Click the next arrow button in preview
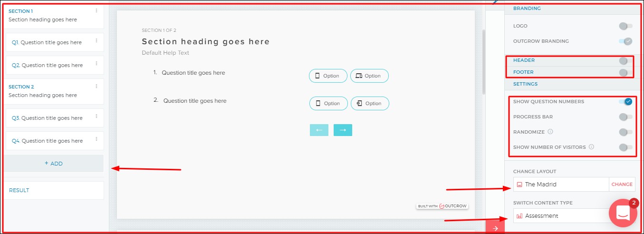The width and height of the screenshot is (644, 234). tap(343, 130)
